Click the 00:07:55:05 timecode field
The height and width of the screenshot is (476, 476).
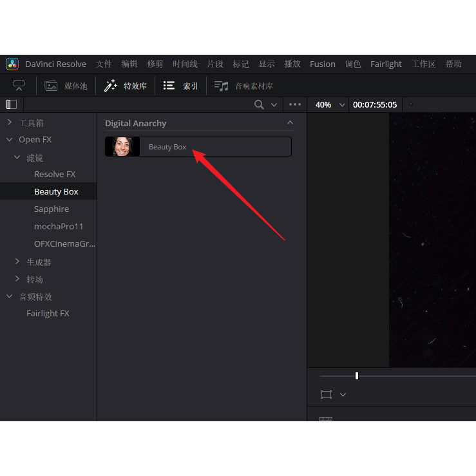375,105
